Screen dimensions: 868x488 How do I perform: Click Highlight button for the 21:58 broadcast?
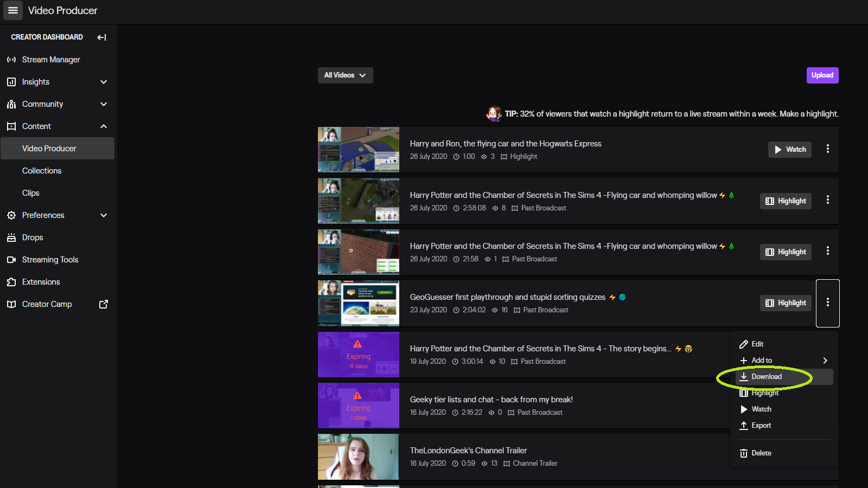(786, 252)
